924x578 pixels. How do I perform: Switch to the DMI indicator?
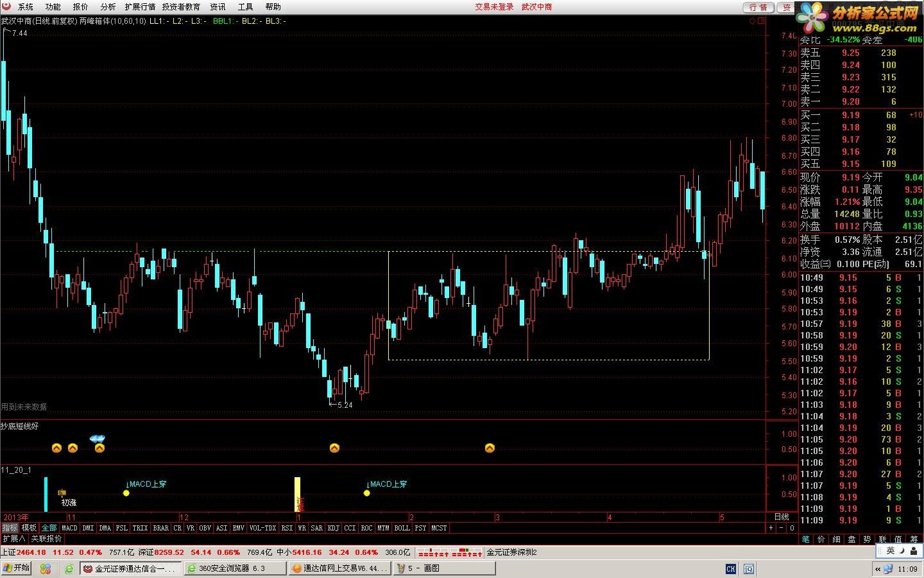[x=88, y=528]
